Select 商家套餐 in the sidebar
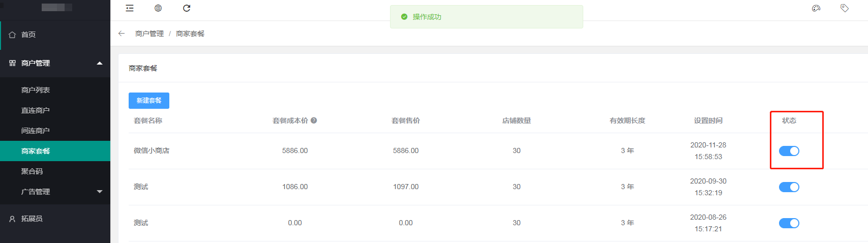Viewport: 868px width, 243px height. pyautogui.click(x=55, y=151)
